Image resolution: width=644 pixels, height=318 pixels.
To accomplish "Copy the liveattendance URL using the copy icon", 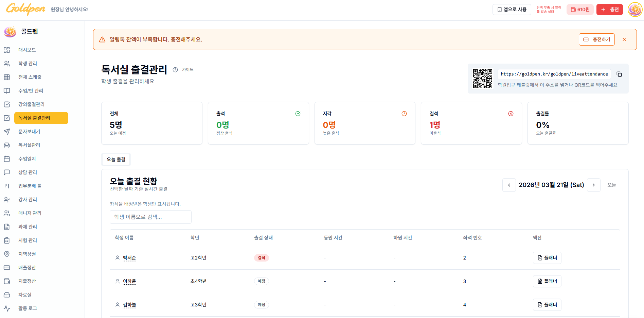I will point(619,74).
